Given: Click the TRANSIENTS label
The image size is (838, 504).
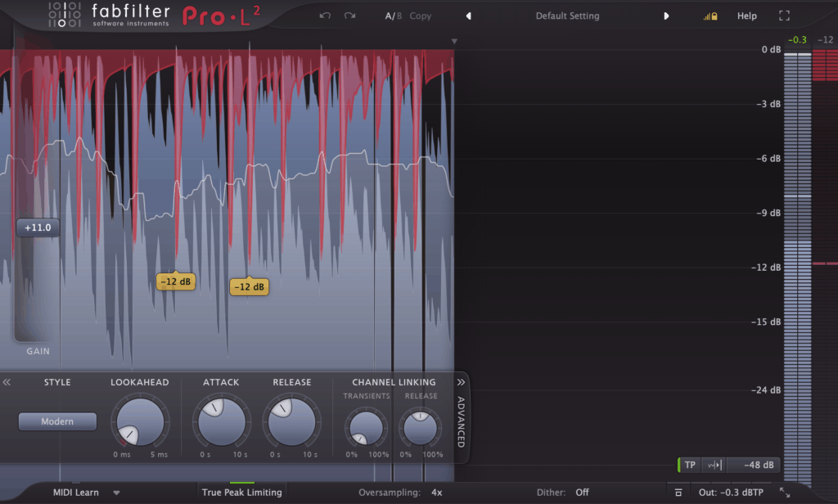Looking at the screenshot, I should [x=367, y=396].
